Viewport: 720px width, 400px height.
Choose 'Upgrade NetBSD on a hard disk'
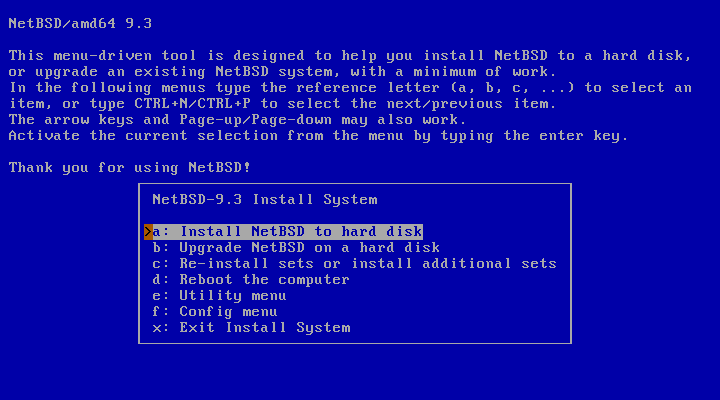click(x=296, y=248)
